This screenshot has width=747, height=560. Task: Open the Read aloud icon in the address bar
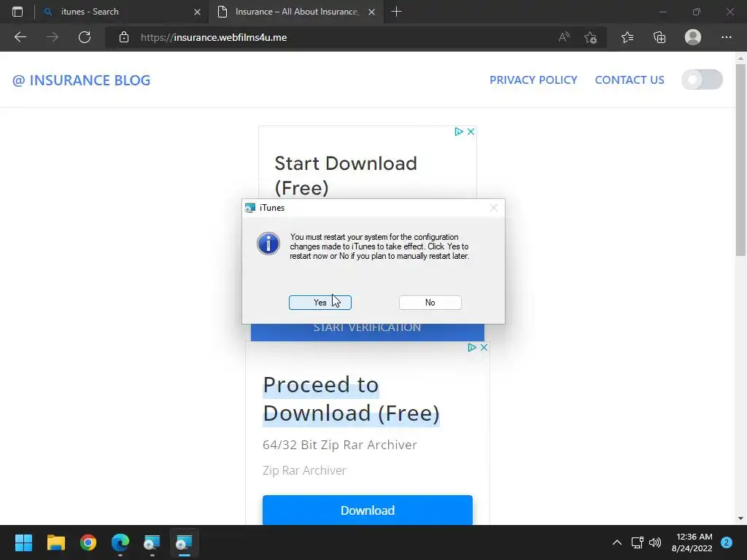(564, 37)
